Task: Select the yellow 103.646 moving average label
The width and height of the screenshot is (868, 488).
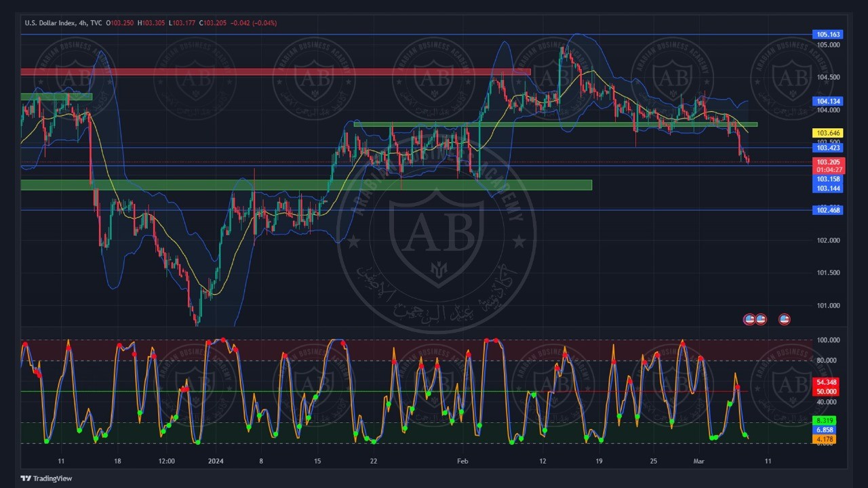Action: 828,134
